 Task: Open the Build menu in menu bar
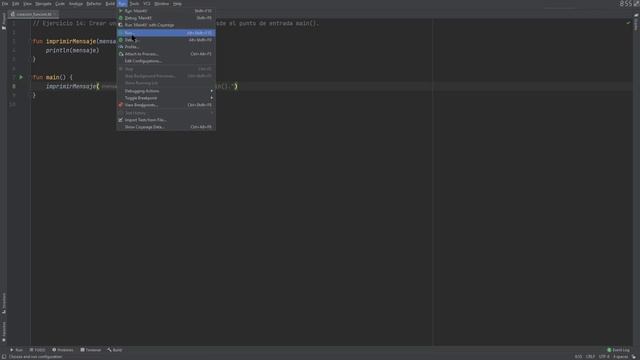coord(110,4)
